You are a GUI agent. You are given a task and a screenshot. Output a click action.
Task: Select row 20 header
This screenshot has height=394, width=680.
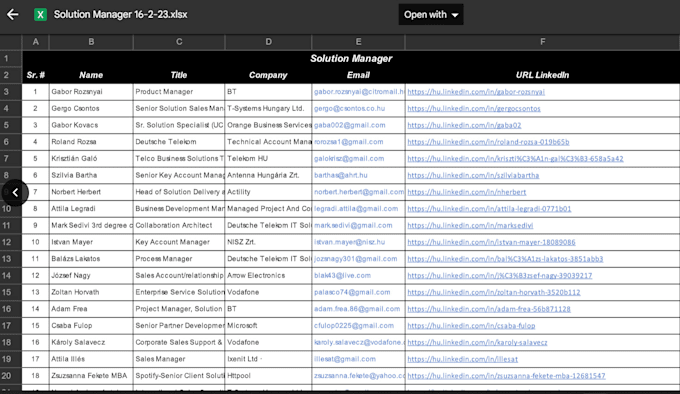coord(10,376)
